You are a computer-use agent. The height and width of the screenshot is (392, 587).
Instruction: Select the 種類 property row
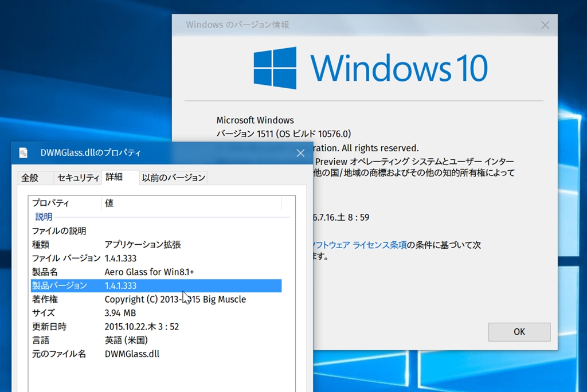coord(156,245)
